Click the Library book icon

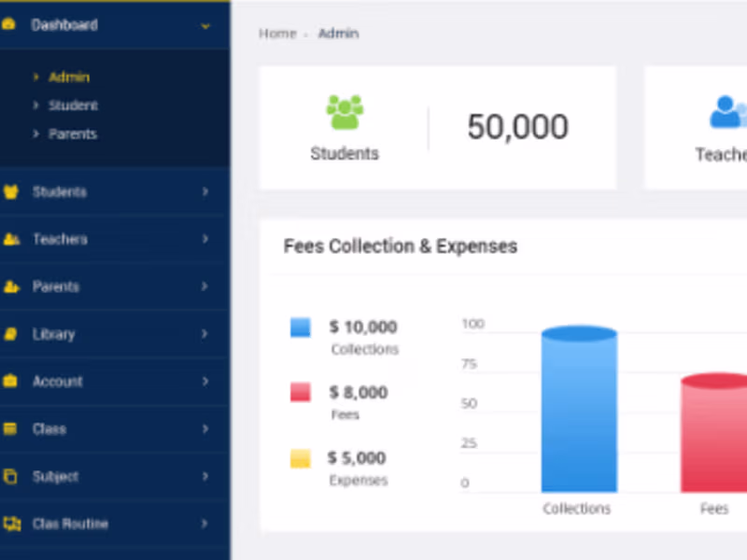[x=10, y=334]
